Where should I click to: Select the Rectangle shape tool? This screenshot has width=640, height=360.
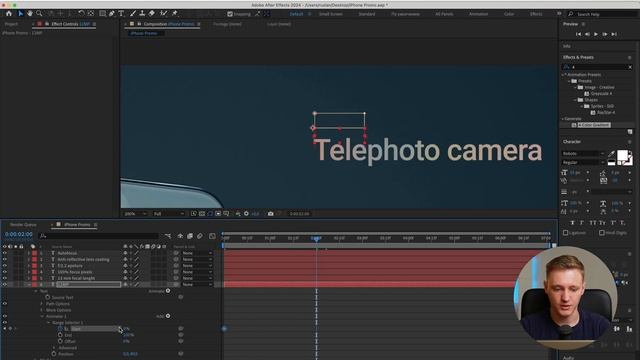102,13
